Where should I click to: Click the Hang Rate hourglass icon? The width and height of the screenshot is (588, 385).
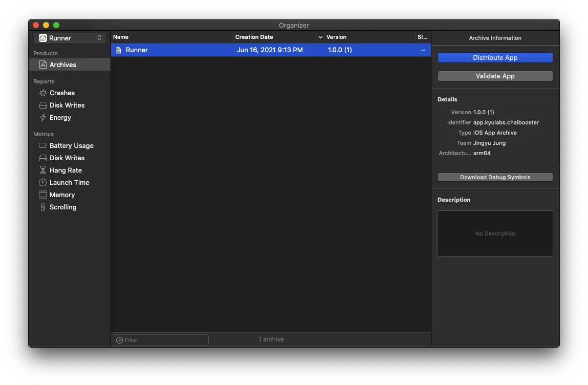(43, 170)
